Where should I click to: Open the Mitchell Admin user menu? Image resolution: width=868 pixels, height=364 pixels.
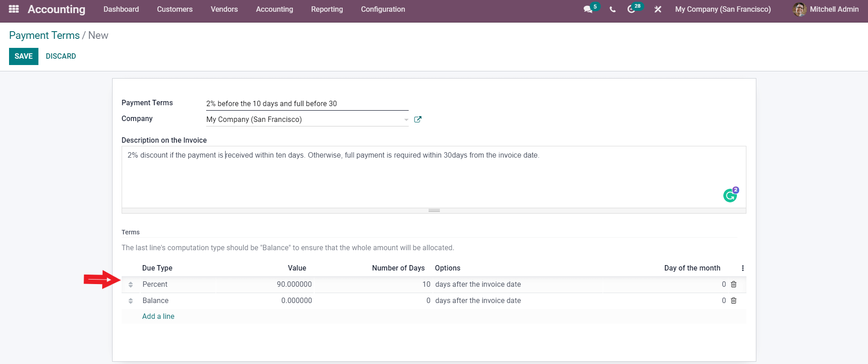coord(826,9)
